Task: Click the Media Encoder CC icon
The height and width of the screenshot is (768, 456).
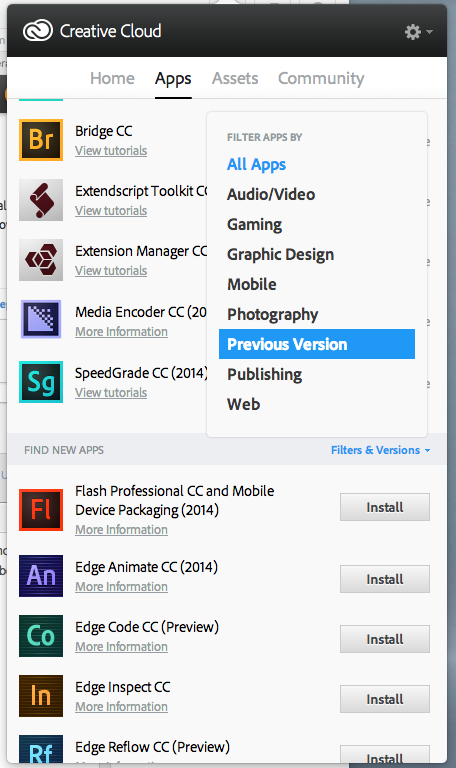Action: (41, 320)
